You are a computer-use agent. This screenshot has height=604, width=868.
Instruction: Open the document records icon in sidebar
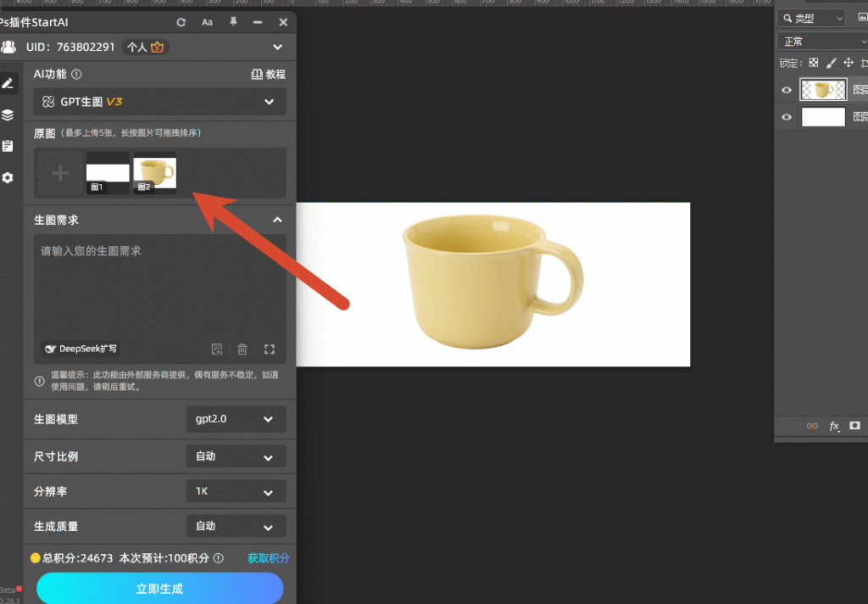coord(8,146)
